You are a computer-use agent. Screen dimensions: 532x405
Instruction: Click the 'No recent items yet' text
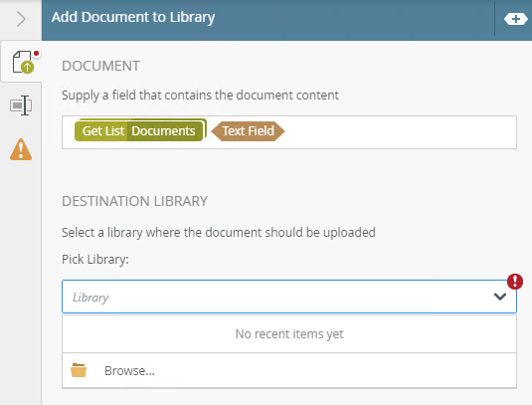[x=289, y=334]
